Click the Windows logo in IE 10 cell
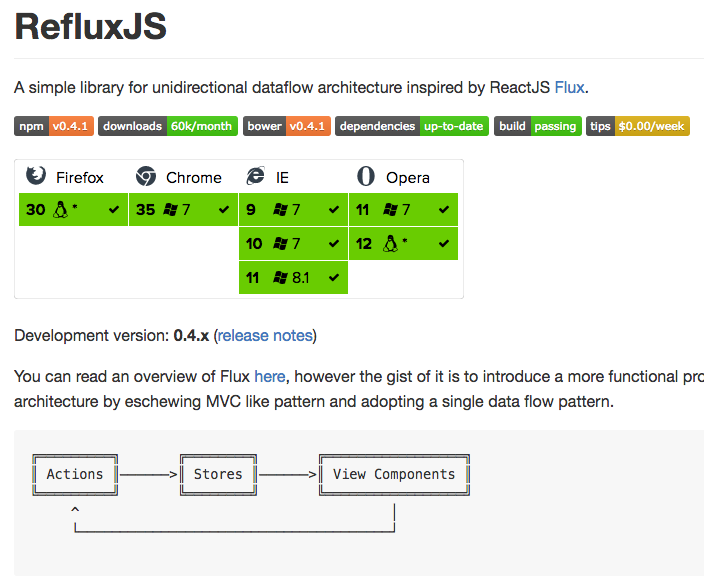Viewport: 704px width, 587px height. point(281,243)
